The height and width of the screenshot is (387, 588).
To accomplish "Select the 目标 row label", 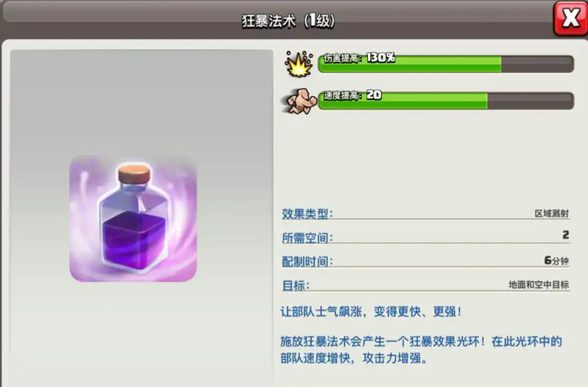I will click(x=296, y=286).
